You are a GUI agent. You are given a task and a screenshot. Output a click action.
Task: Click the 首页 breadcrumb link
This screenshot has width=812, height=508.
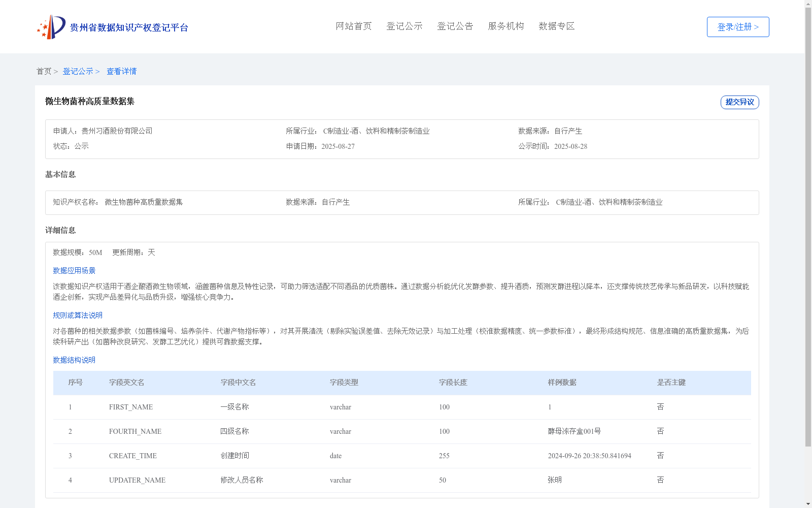pyautogui.click(x=44, y=71)
